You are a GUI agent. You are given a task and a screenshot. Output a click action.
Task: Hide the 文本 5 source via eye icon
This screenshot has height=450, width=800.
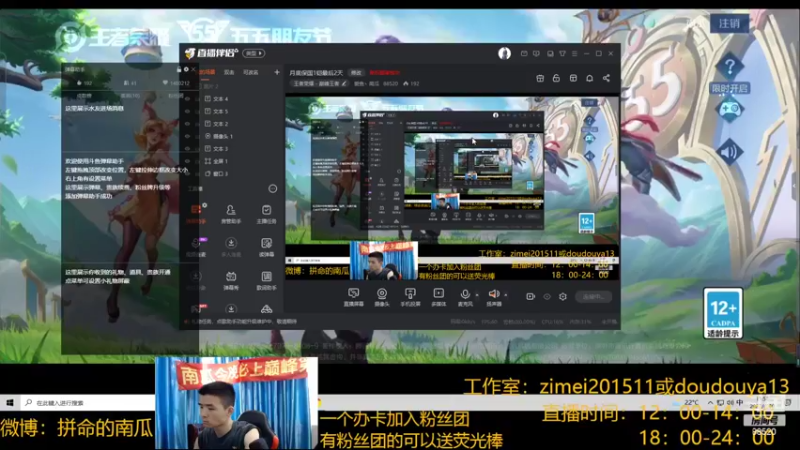click(x=187, y=111)
